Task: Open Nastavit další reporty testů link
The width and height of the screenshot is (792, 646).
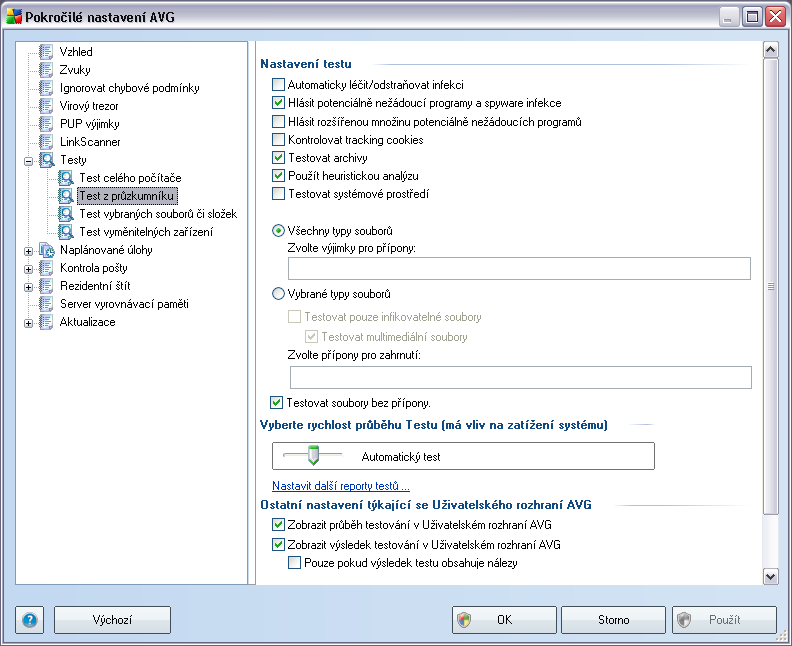Action: click(x=341, y=486)
